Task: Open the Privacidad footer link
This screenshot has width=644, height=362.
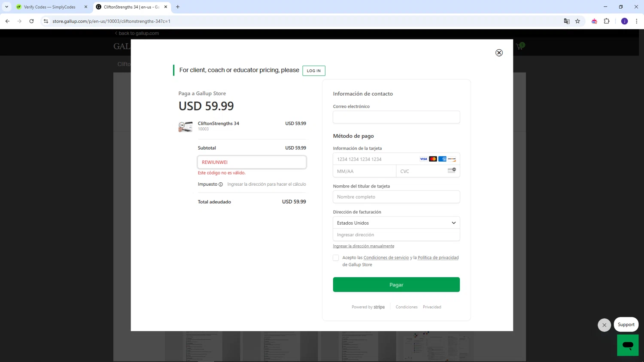Action: click(432, 307)
